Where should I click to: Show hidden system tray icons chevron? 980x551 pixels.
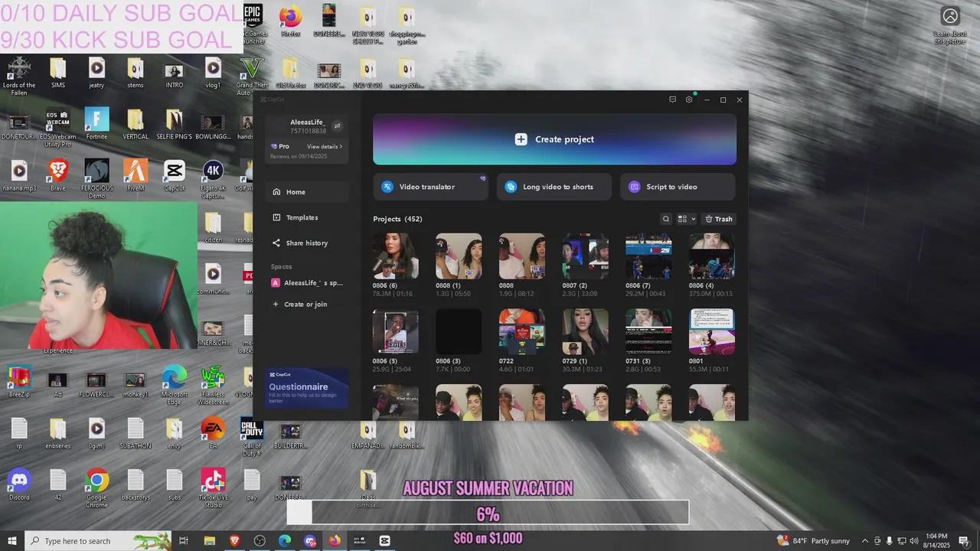point(865,540)
